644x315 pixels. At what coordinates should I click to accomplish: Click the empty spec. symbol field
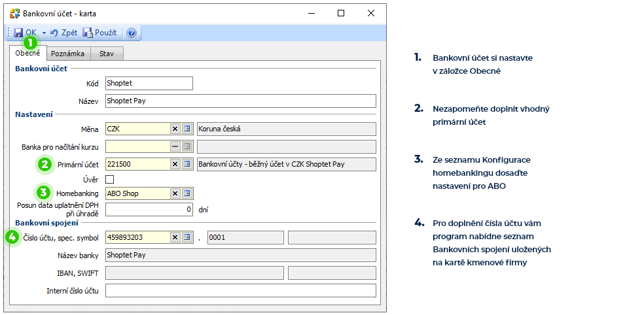[x=332, y=237]
